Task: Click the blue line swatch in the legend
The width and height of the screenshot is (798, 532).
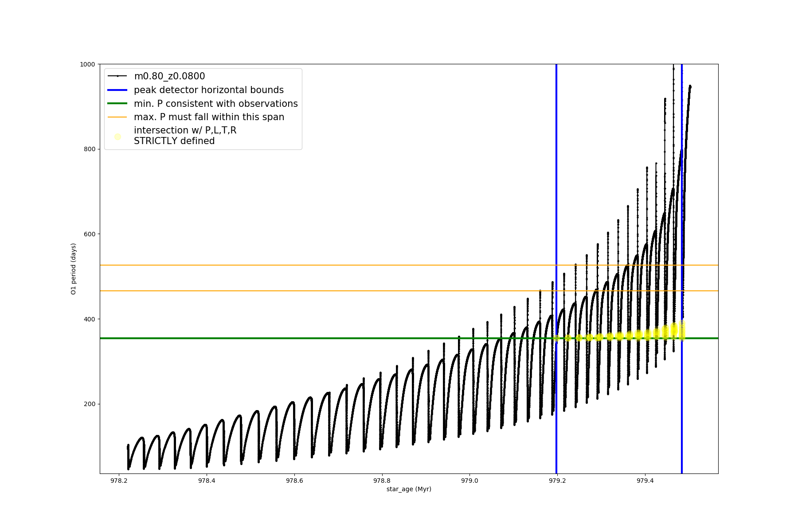Action: [117, 90]
